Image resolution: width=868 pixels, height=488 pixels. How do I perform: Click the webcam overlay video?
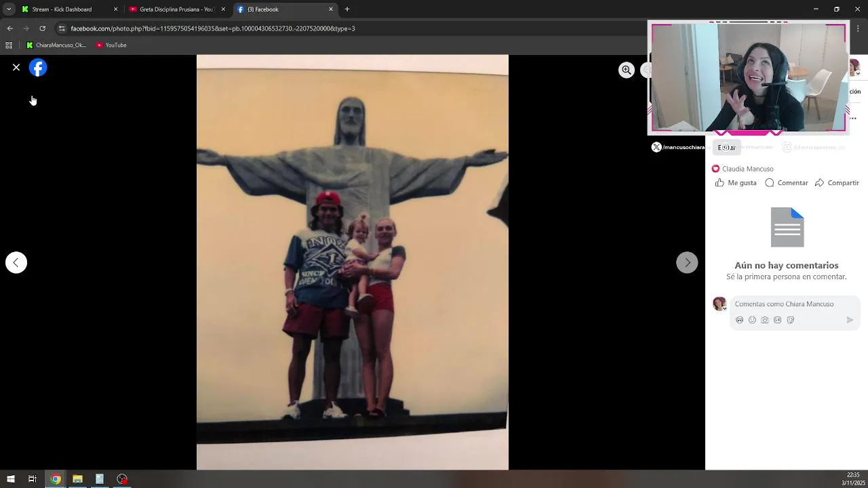pyautogui.click(x=749, y=78)
